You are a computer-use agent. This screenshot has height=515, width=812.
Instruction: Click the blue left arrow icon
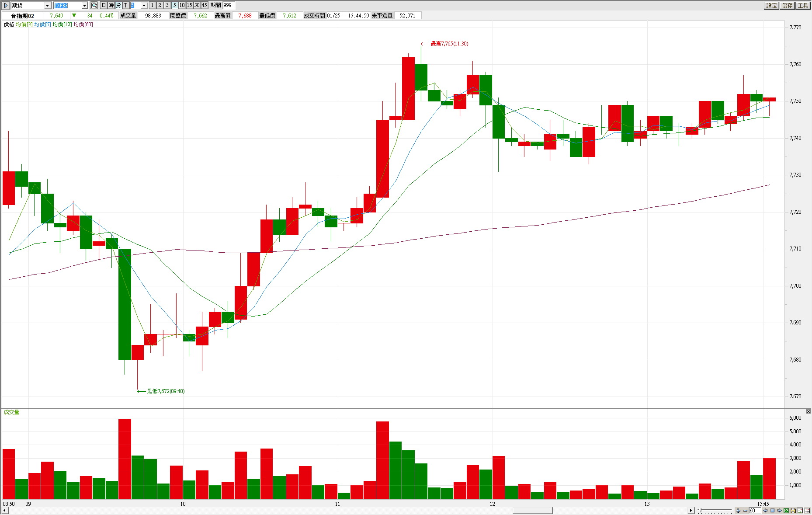[765, 511]
